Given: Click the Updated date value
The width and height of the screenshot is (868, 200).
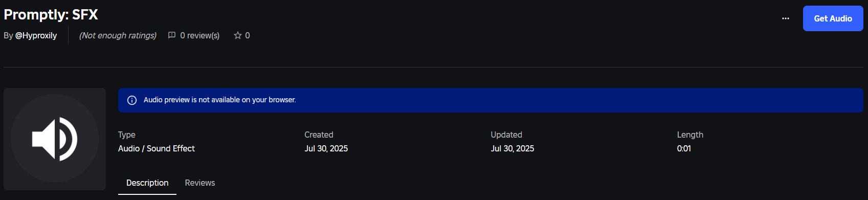Looking at the screenshot, I should (x=513, y=148).
